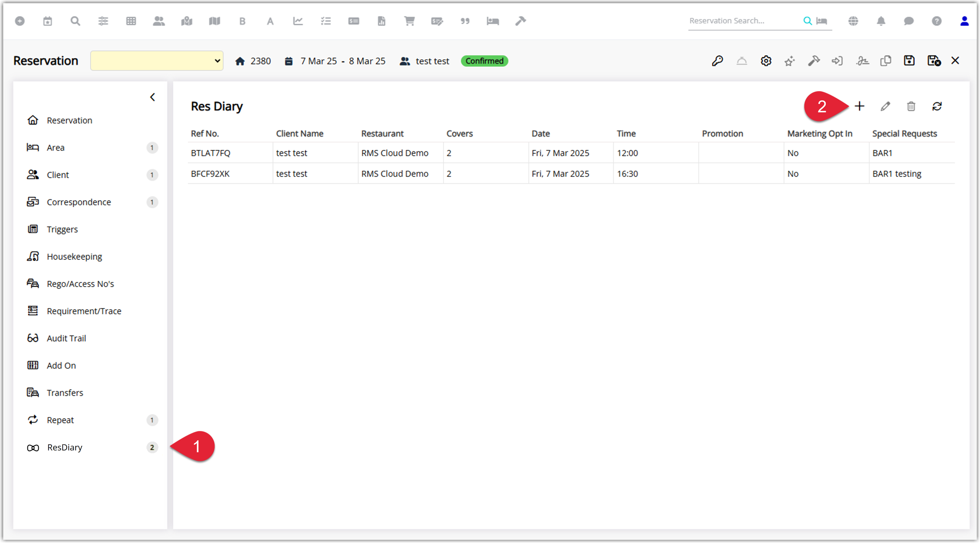This screenshot has height=543, width=980.
Task: Open the help question mark icon
Action: coord(936,21)
